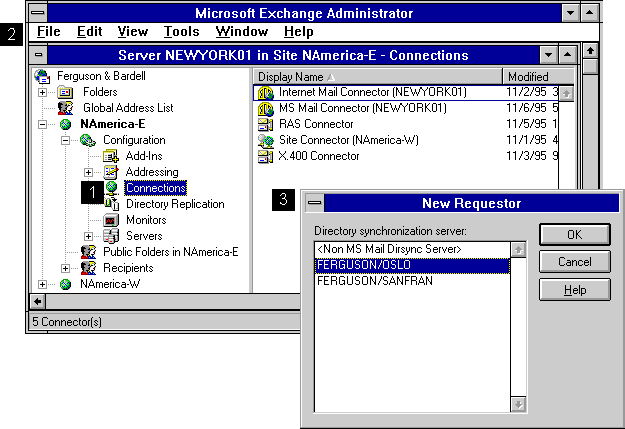Open the Connections child window control menu
This screenshot has height=429, width=625.
(x=39, y=55)
